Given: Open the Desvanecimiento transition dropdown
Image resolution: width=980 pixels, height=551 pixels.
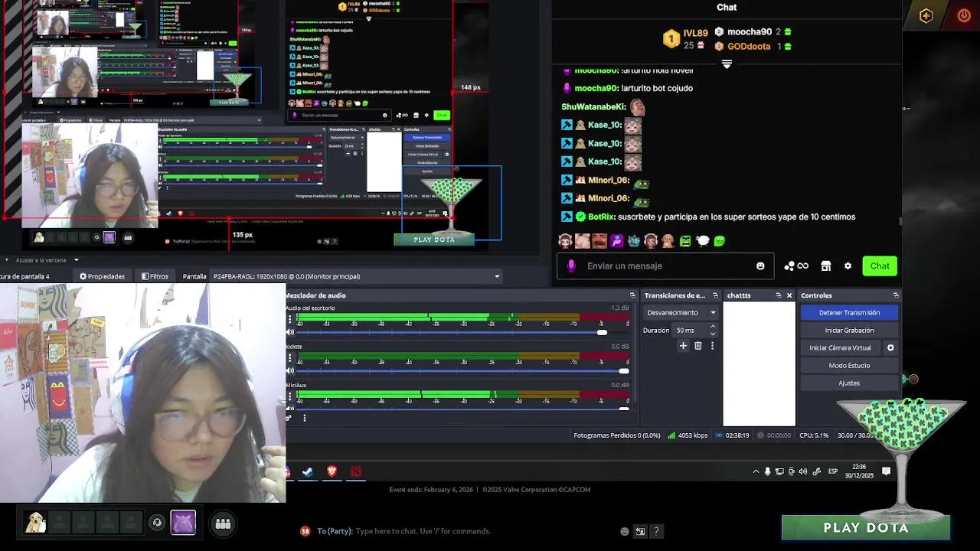Looking at the screenshot, I should coord(681,312).
